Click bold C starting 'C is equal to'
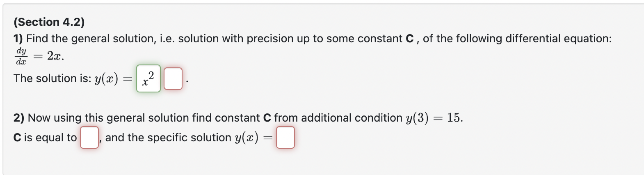 [x=17, y=138]
